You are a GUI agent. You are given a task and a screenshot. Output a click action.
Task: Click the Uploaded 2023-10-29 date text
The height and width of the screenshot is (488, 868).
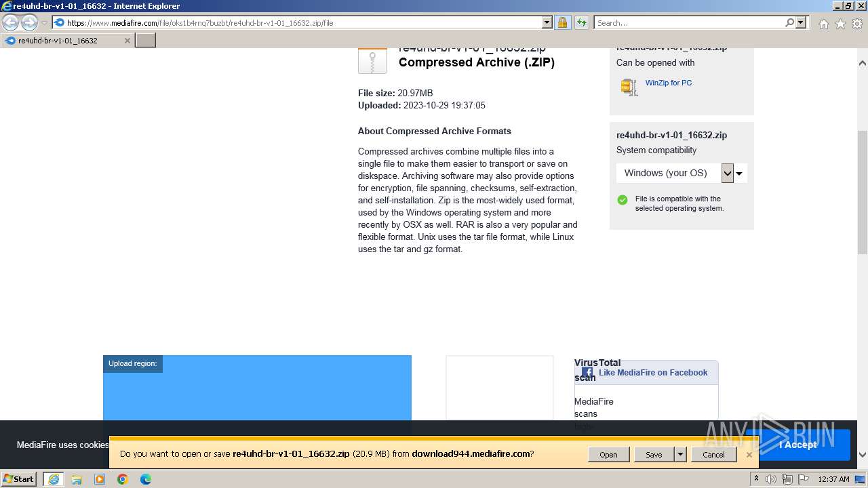point(422,106)
